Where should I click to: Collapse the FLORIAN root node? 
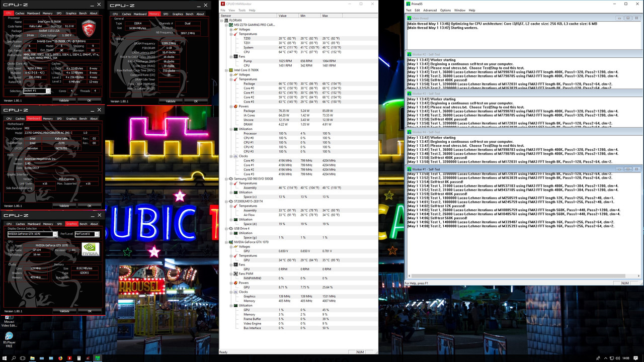click(222, 20)
